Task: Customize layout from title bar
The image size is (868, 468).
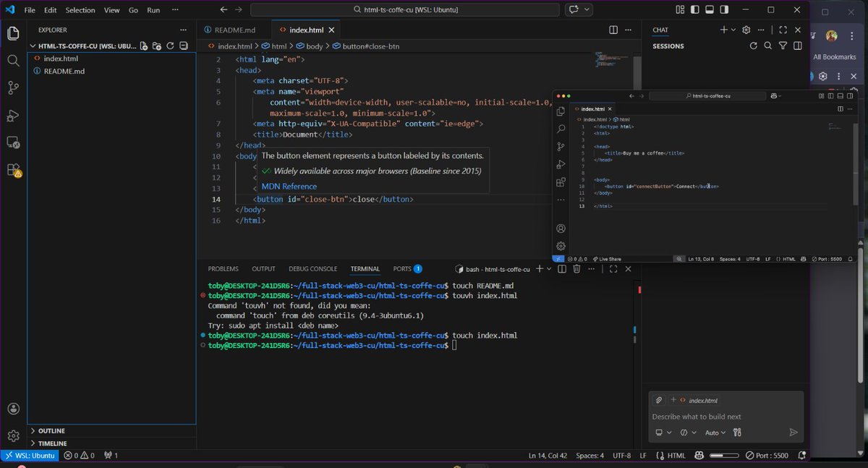Action: tap(680, 10)
